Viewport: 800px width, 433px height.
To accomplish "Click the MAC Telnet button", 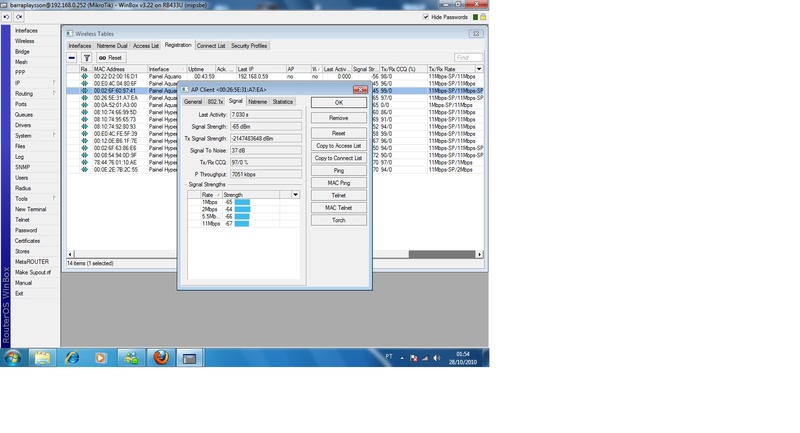I will 339,208.
